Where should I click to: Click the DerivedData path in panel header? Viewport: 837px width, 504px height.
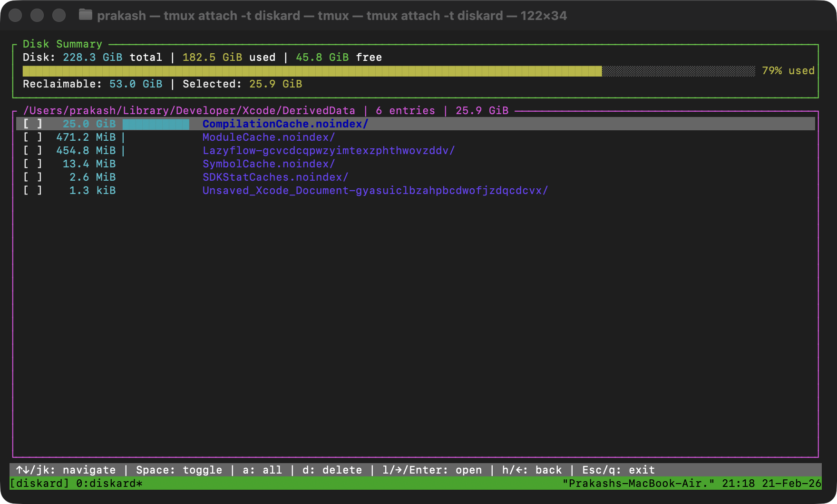point(189,110)
